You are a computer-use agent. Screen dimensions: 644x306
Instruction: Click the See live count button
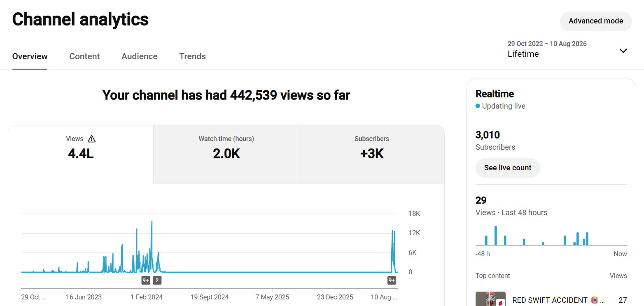click(508, 168)
